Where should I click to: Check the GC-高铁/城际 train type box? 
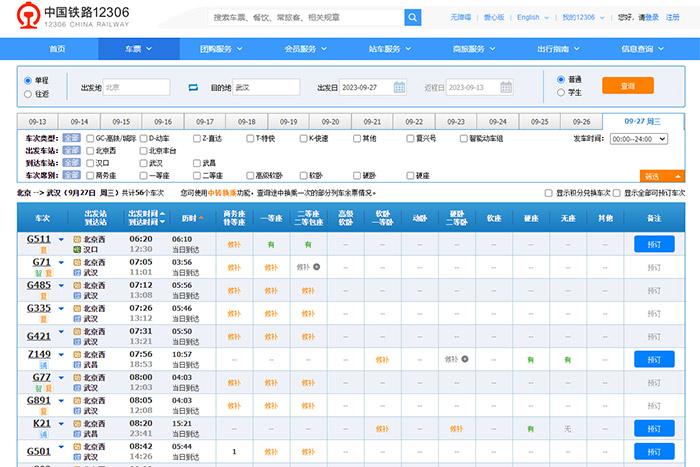coord(91,138)
